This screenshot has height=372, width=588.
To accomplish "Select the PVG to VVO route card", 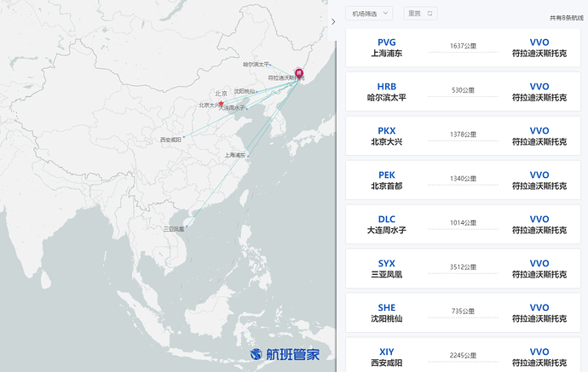I will click(x=463, y=47).
